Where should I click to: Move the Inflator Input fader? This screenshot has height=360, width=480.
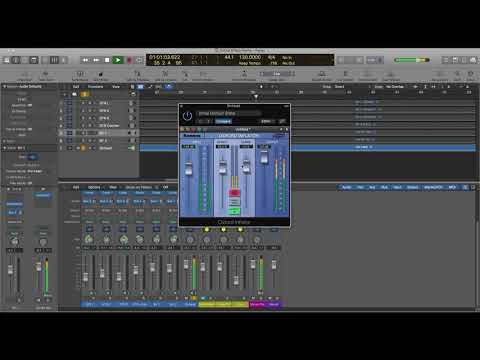pos(189,168)
